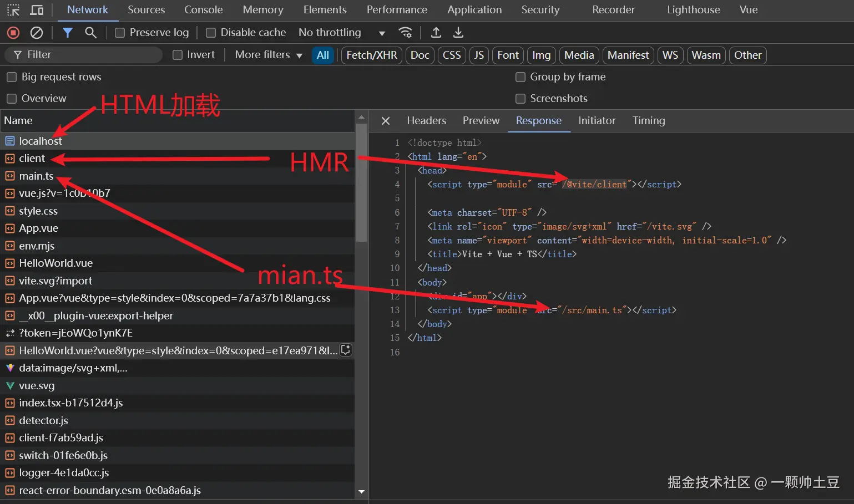
Task: Select the main.ts request row
Action: coord(37,176)
